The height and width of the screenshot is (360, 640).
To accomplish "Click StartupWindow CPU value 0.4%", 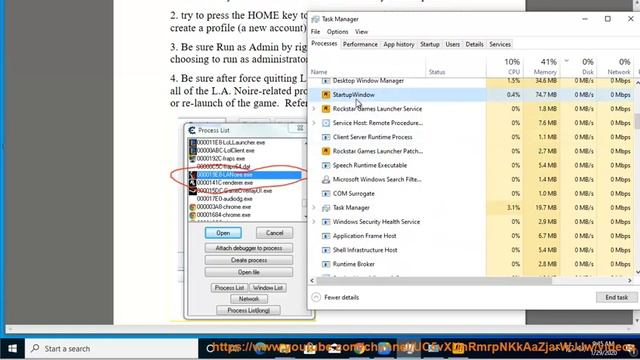I will pyautogui.click(x=513, y=95).
